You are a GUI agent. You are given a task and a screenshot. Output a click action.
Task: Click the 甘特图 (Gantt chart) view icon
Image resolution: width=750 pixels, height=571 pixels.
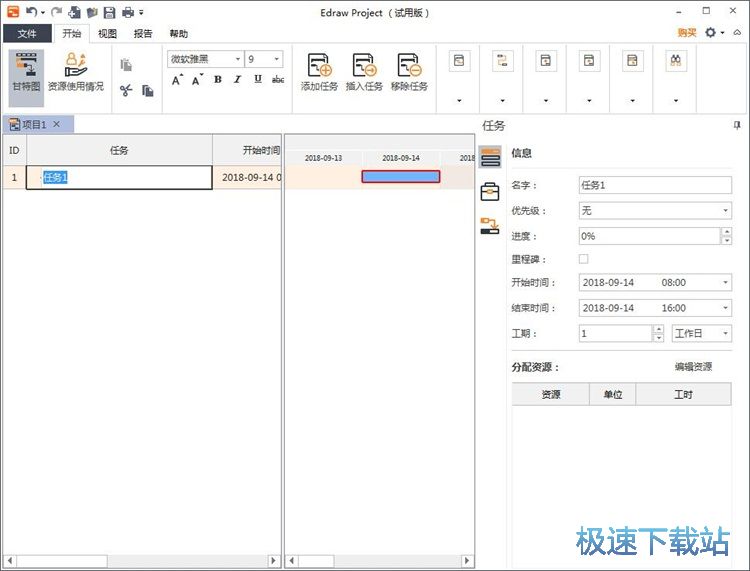[x=26, y=72]
